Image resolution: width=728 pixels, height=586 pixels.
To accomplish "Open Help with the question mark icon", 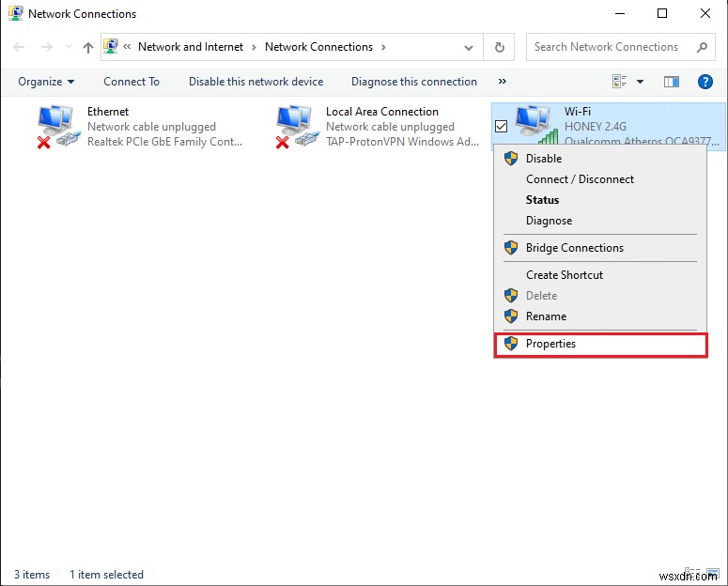I will pyautogui.click(x=705, y=83).
